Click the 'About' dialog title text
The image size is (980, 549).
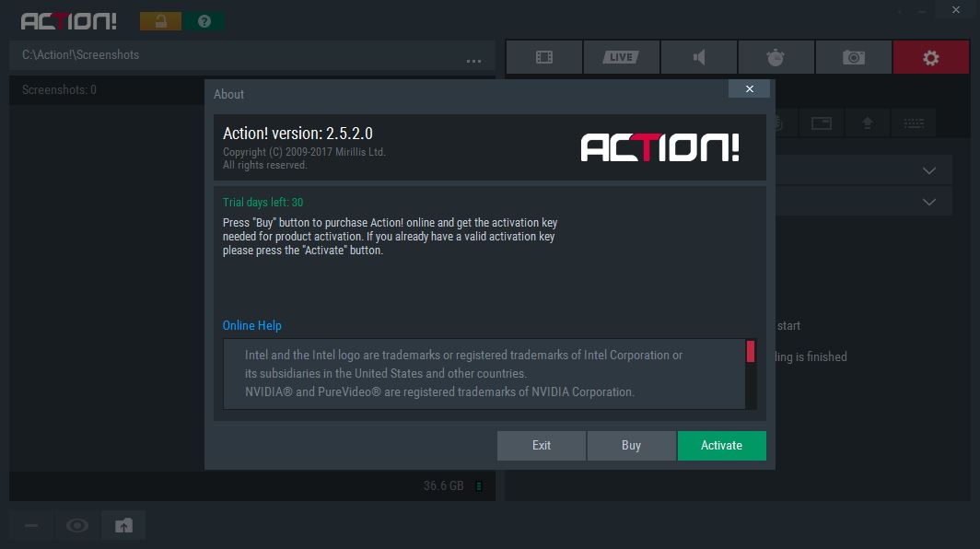click(228, 94)
